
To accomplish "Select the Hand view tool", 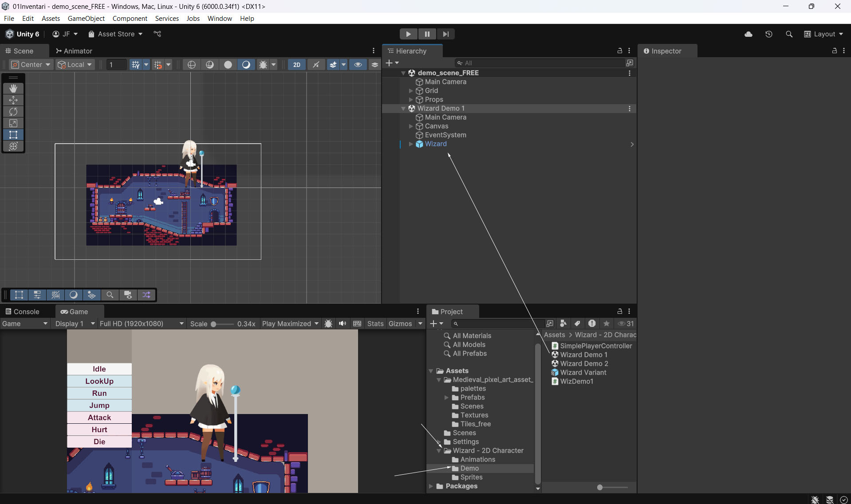I will [x=13, y=89].
